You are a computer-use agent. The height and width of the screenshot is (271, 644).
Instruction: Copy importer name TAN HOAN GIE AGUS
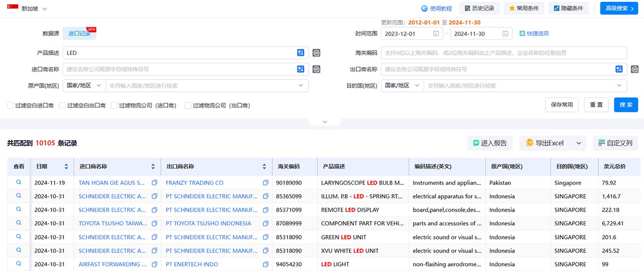pos(154,183)
